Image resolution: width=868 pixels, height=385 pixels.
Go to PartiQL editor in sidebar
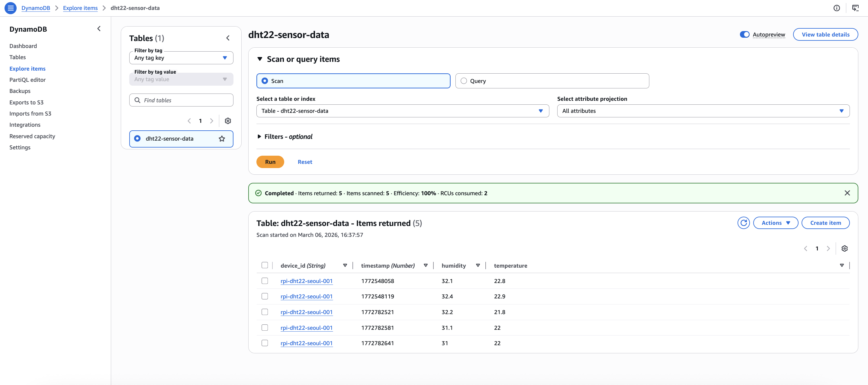27,80
